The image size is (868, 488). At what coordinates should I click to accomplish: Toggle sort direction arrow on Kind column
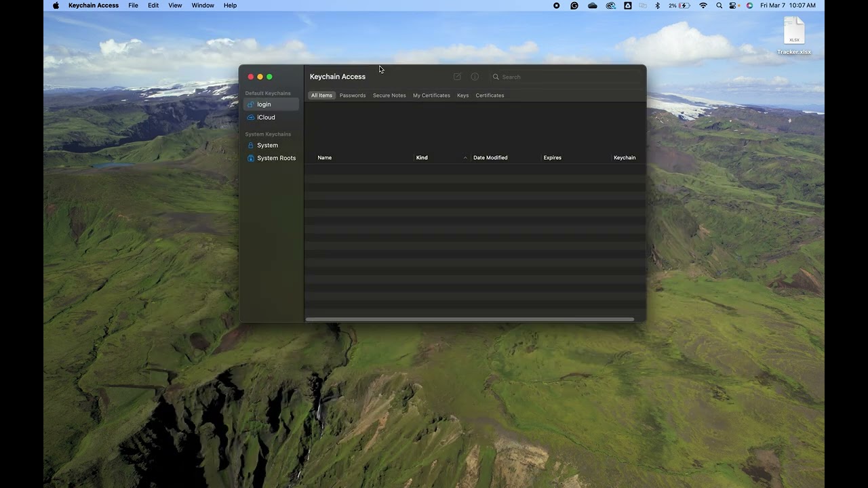[x=465, y=158]
